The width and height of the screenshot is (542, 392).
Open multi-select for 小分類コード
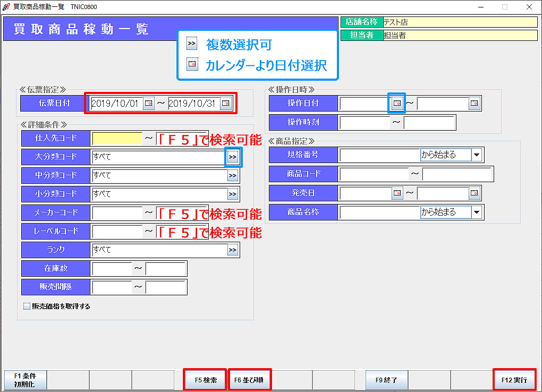(x=233, y=194)
